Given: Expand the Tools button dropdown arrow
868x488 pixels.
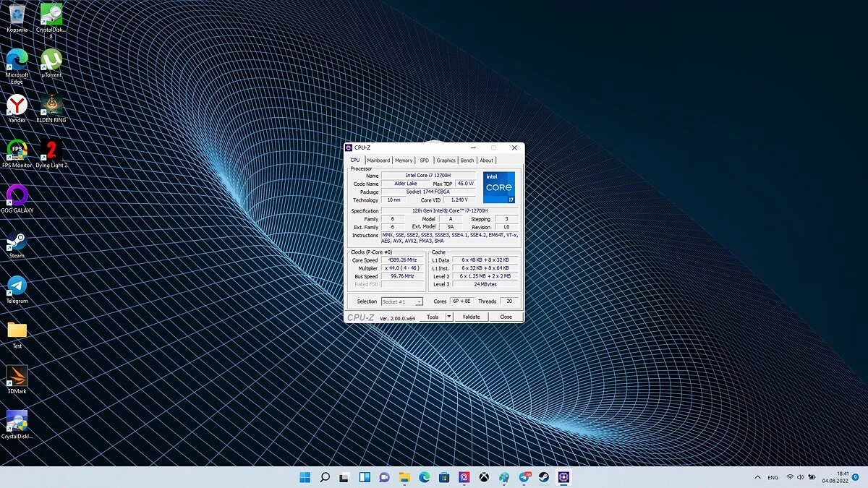Looking at the screenshot, I should coord(449,317).
